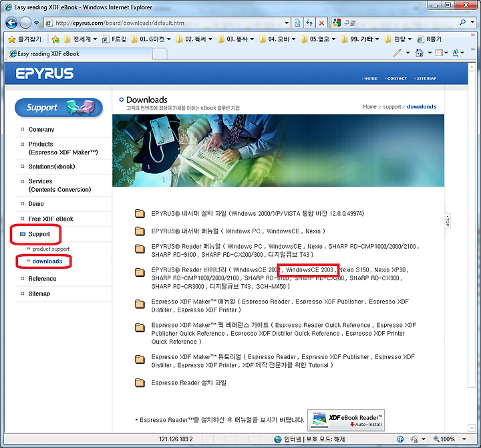Open Sitemap in the sidebar

point(39,294)
